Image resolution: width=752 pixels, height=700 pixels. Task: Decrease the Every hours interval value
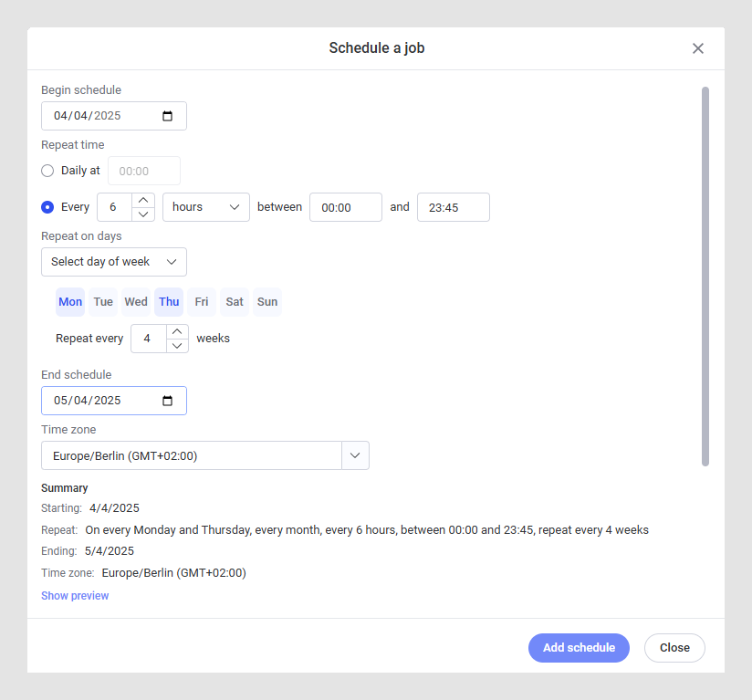point(144,214)
